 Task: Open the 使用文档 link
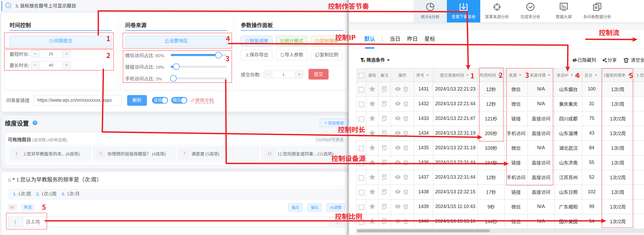click(x=204, y=100)
